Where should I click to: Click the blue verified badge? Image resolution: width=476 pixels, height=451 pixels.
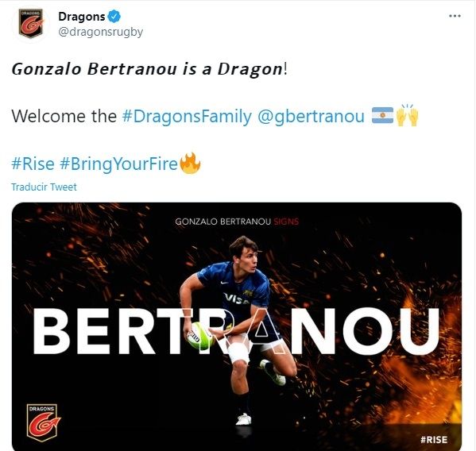tap(114, 17)
